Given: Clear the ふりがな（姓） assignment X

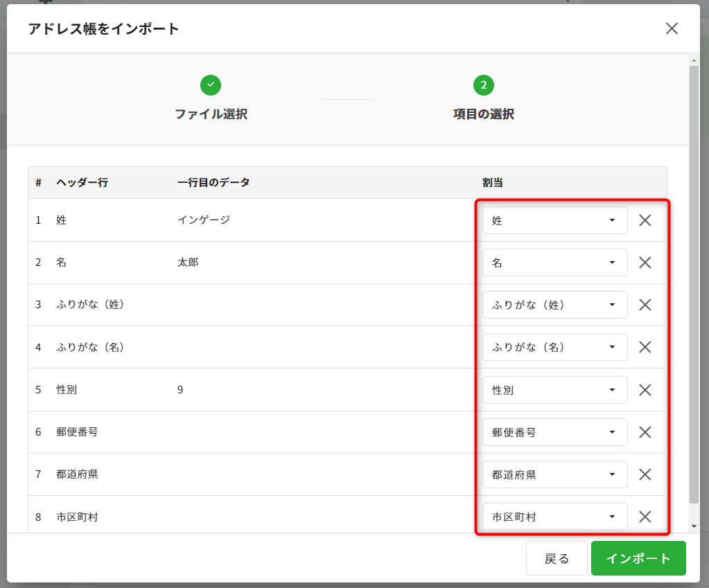Looking at the screenshot, I should (x=645, y=305).
